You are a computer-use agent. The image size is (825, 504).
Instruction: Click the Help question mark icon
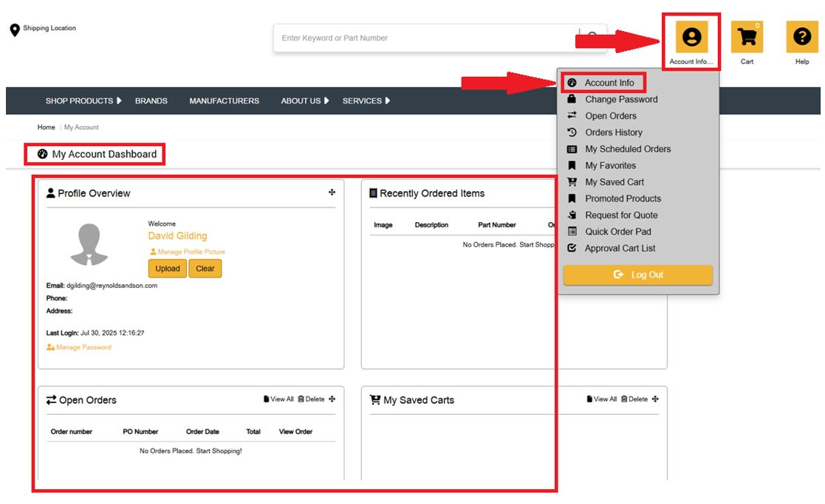[x=801, y=37]
